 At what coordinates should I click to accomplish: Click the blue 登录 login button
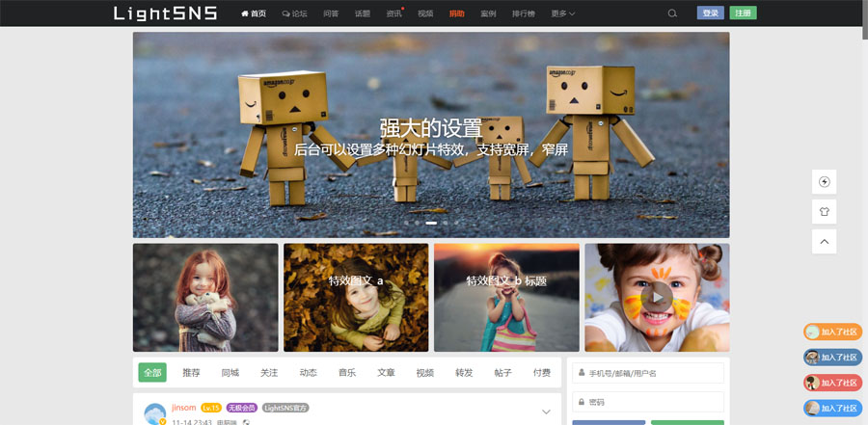tap(710, 13)
